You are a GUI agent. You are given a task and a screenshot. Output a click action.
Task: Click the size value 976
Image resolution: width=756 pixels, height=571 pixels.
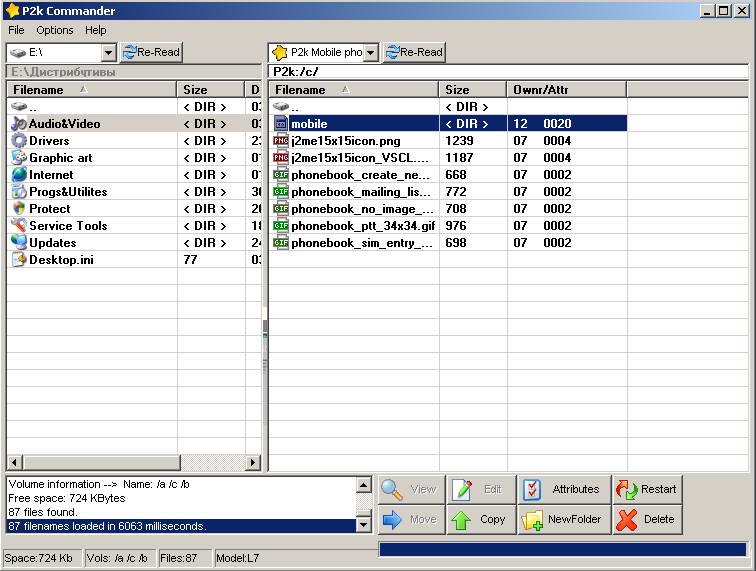click(456, 226)
